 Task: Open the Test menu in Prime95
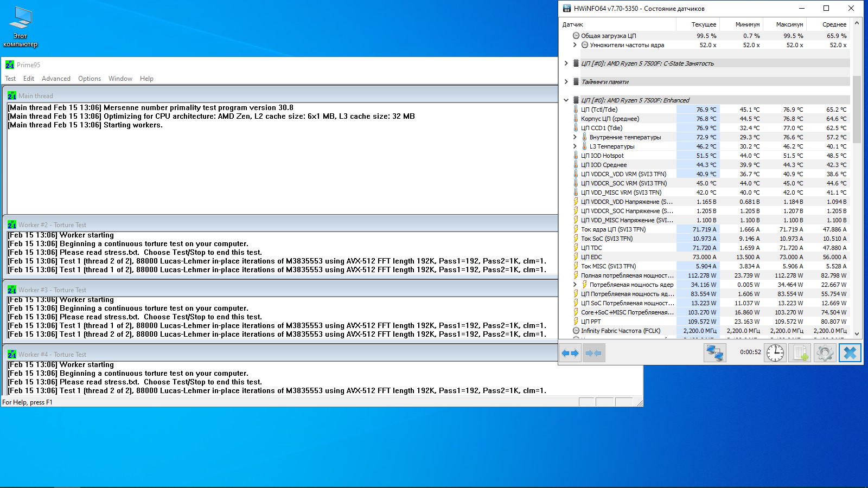[10, 79]
